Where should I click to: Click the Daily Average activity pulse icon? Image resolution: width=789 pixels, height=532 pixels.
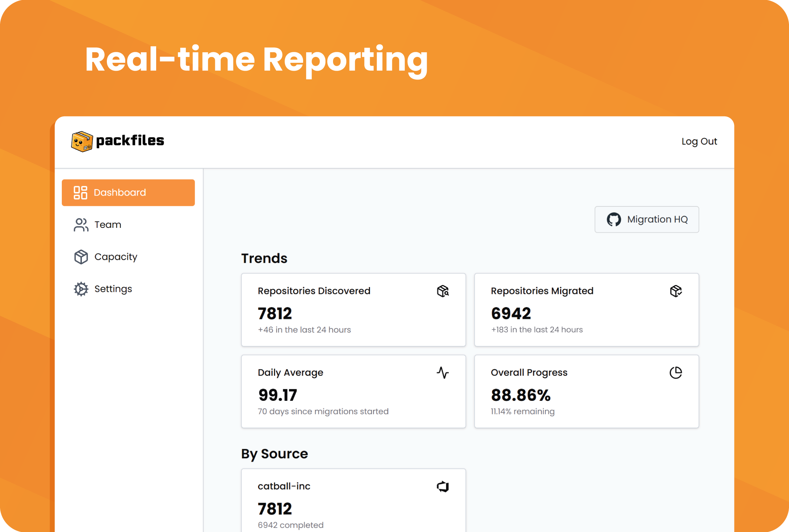(x=443, y=373)
